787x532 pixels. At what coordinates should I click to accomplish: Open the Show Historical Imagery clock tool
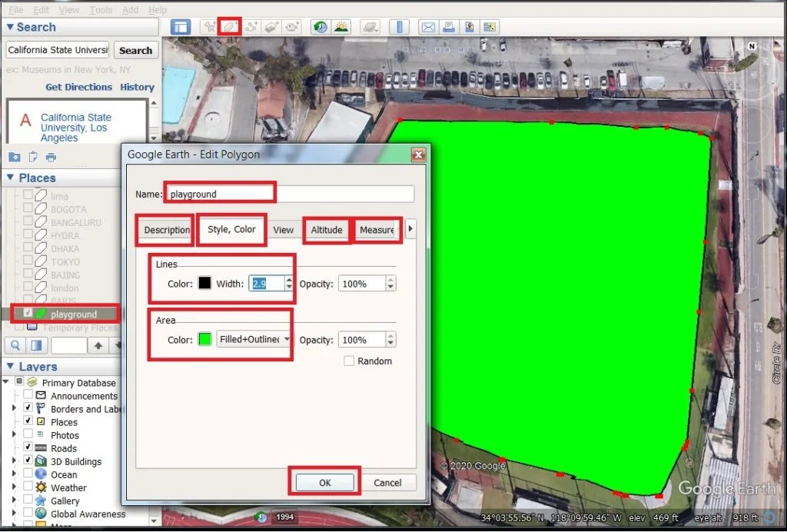319,27
